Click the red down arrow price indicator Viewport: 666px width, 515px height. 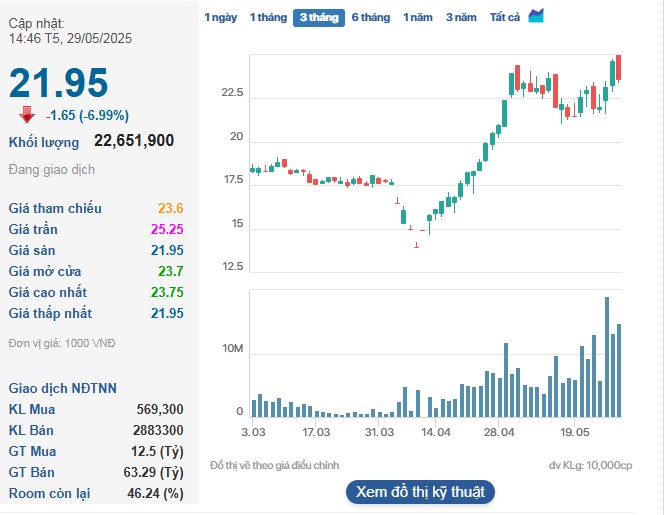(27, 114)
